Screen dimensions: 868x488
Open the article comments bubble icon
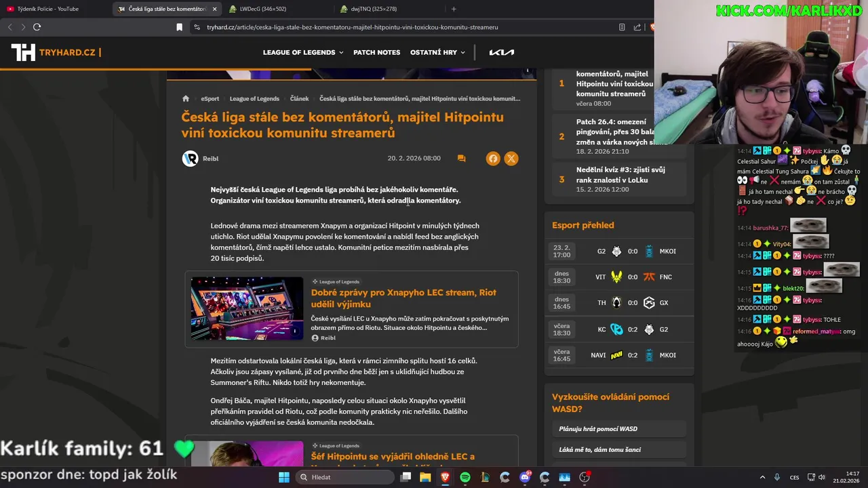coord(461,159)
